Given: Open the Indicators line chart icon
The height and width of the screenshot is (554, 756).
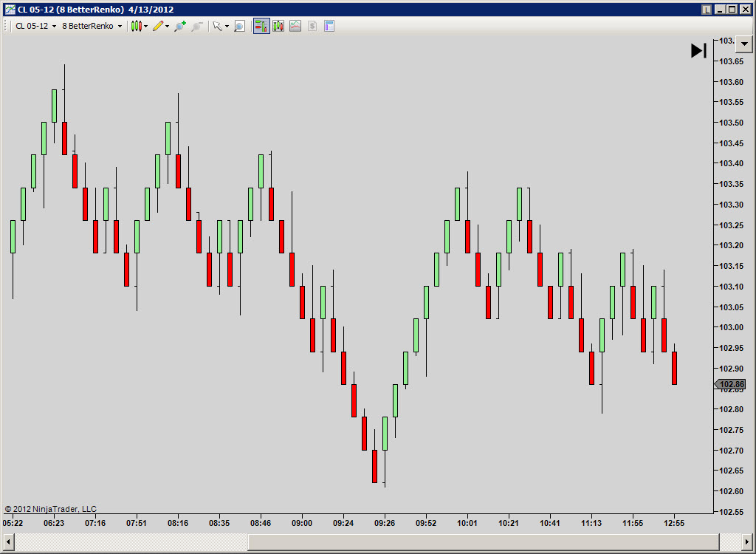Looking at the screenshot, I should 295,26.
